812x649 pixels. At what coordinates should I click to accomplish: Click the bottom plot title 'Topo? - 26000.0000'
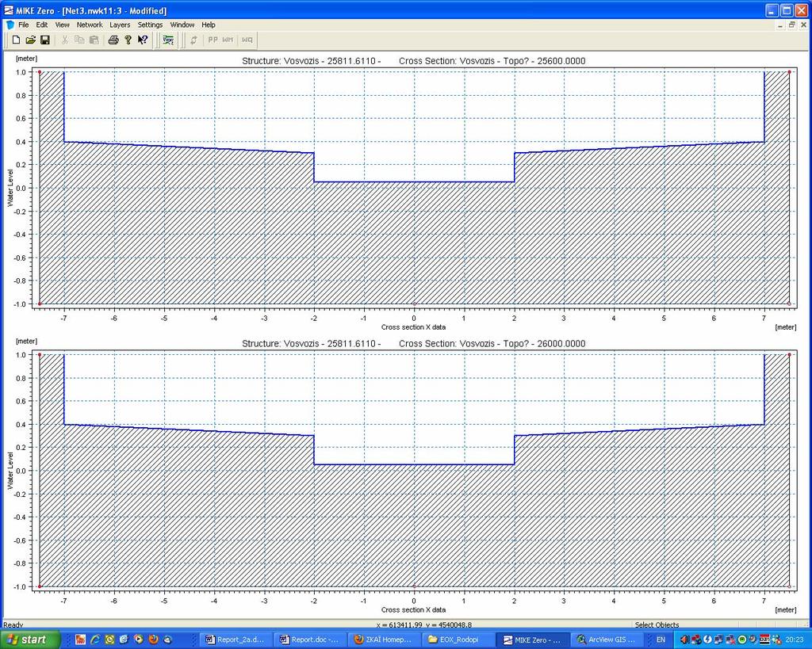pos(544,344)
